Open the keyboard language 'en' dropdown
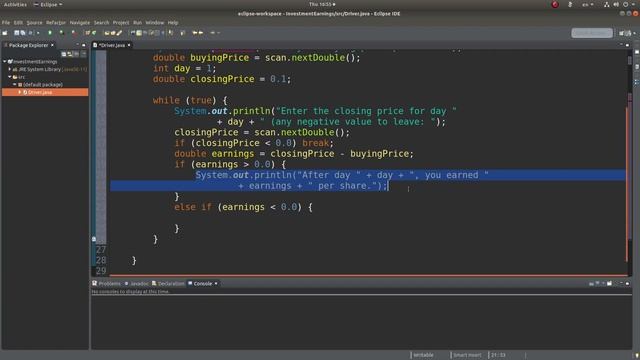 point(588,4)
